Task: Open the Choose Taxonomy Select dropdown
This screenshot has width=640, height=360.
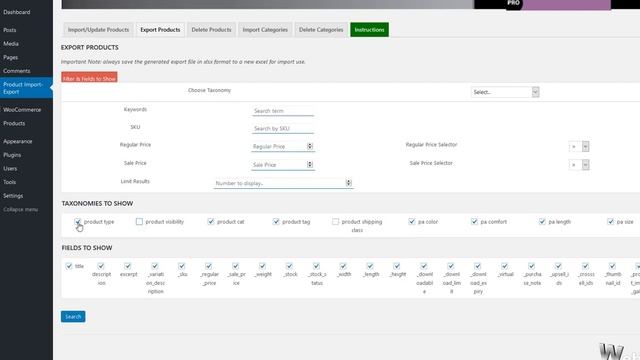Action: (505, 92)
